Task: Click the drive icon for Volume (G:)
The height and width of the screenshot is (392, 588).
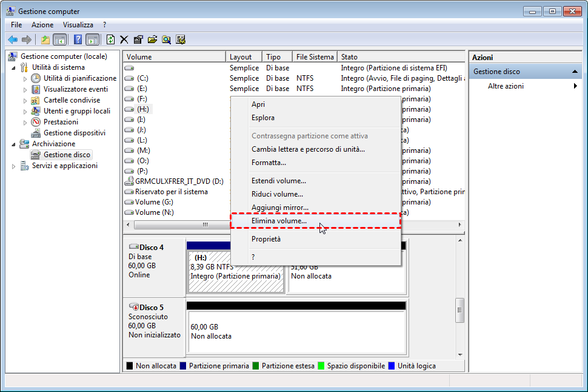Action: (x=129, y=201)
